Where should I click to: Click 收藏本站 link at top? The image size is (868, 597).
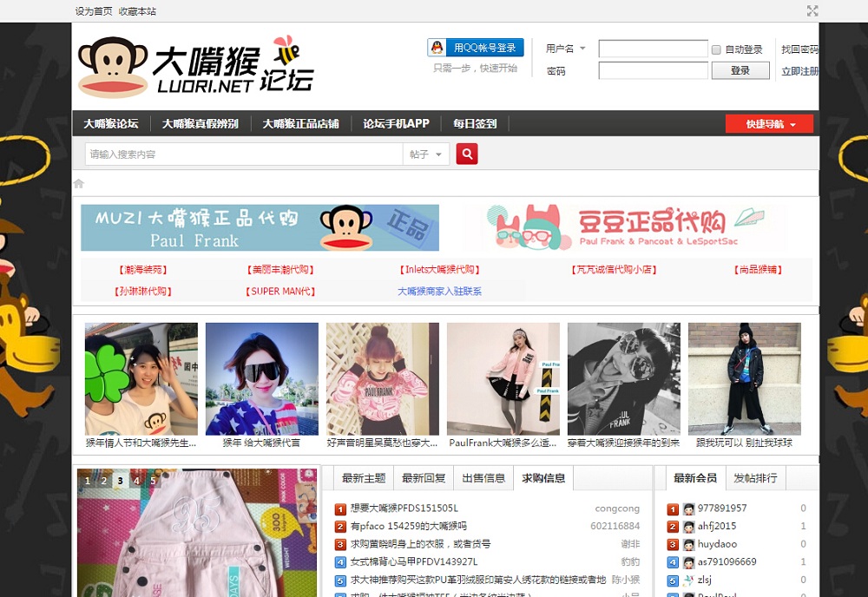pyautogui.click(x=137, y=11)
